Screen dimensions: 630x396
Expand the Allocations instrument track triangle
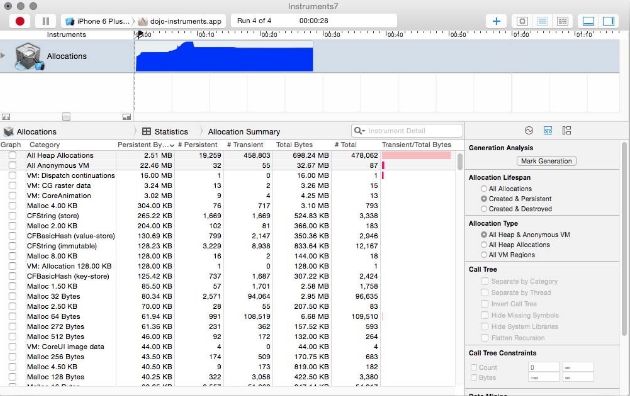3,55
